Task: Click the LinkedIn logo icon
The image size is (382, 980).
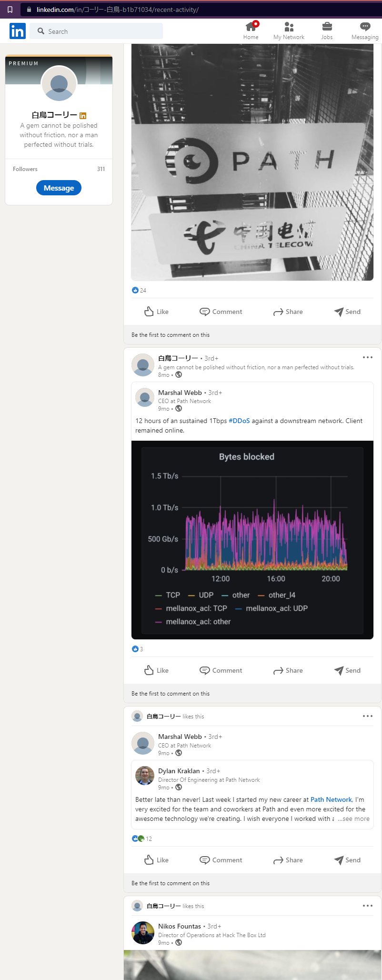Action: pyautogui.click(x=17, y=31)
